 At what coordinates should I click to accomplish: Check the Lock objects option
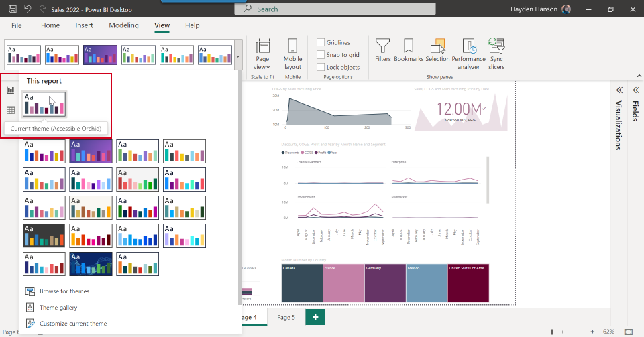point(321,67)
